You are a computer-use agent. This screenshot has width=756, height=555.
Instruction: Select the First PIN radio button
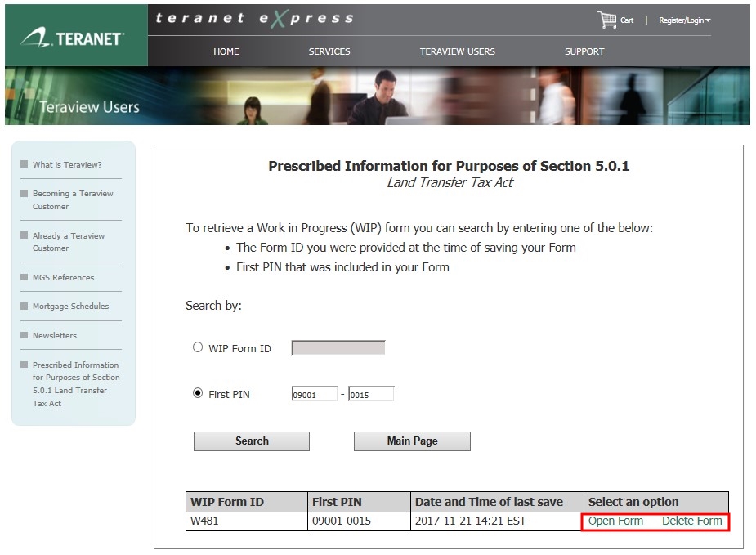click(x=198, y=393)
